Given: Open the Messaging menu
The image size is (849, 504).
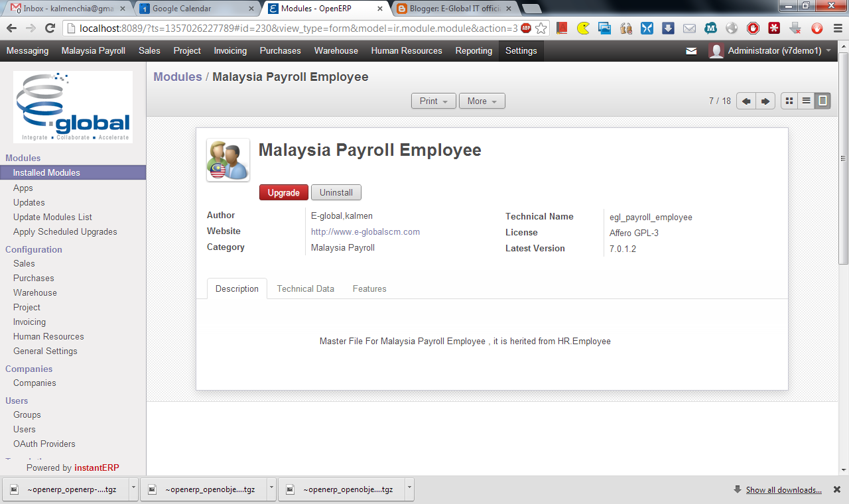Looking at the screenshot, I should [27, 51].
